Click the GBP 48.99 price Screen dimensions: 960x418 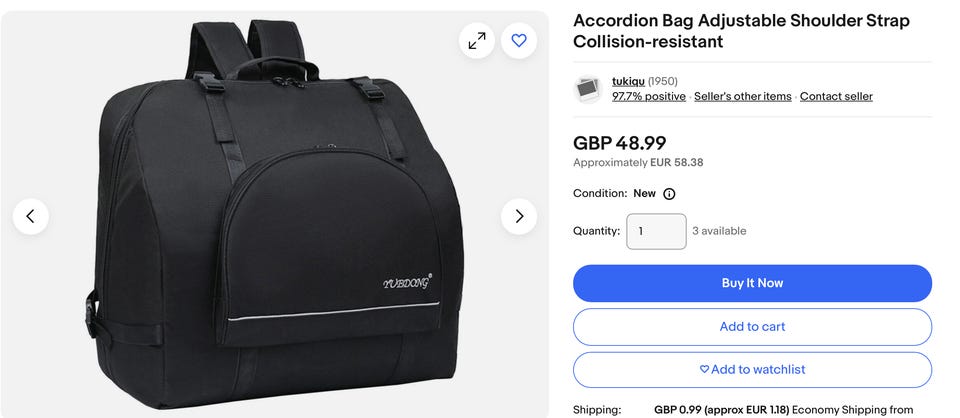(619, 143)
